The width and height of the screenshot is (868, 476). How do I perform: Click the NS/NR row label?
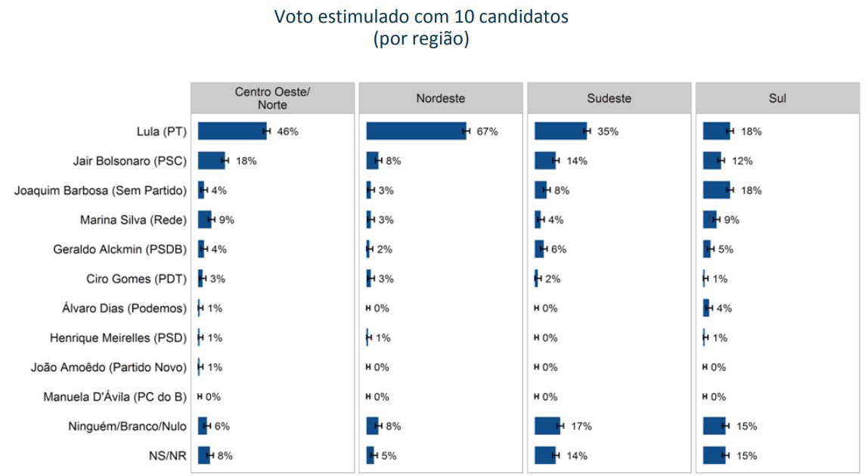pyautogui.click(x=169, y=456)
